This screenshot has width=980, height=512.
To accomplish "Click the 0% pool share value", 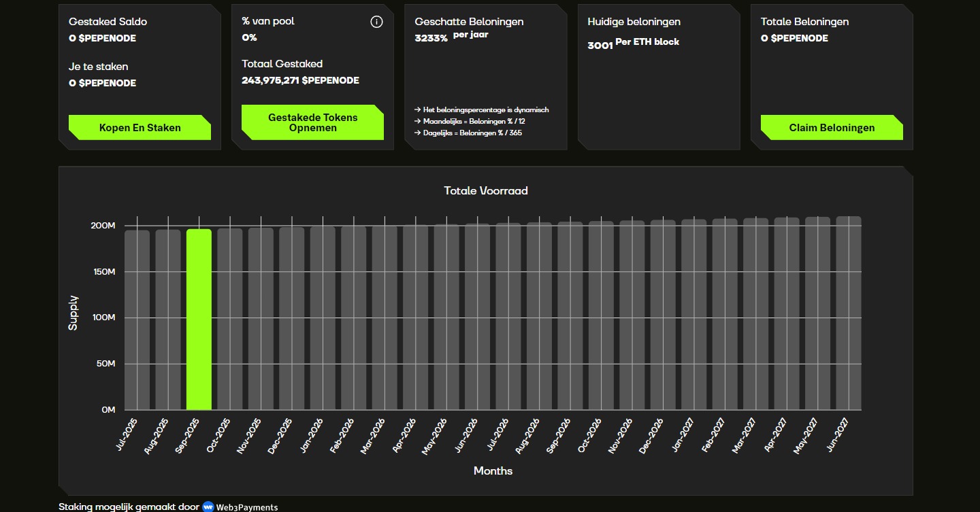I will coord(249,37).
